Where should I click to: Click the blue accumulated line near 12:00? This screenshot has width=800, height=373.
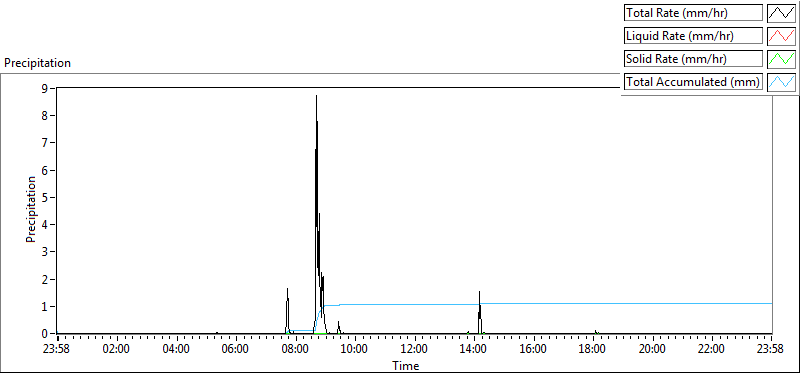(415, 305)
